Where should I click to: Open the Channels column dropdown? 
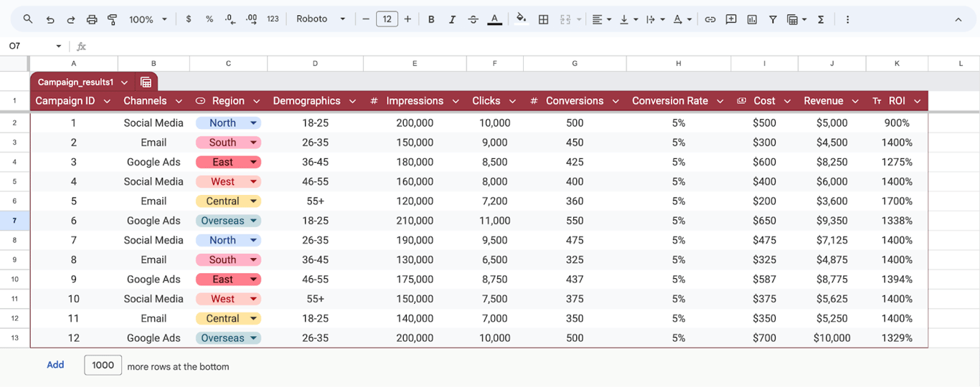point(179,102)
